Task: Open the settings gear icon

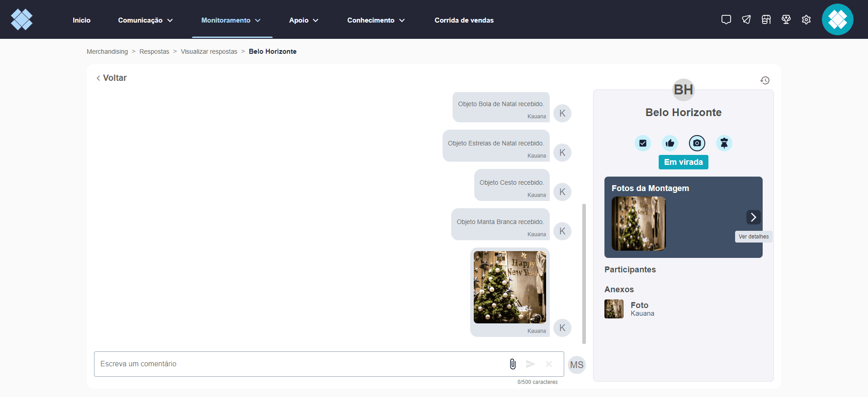Action: [x=806, y=20]
